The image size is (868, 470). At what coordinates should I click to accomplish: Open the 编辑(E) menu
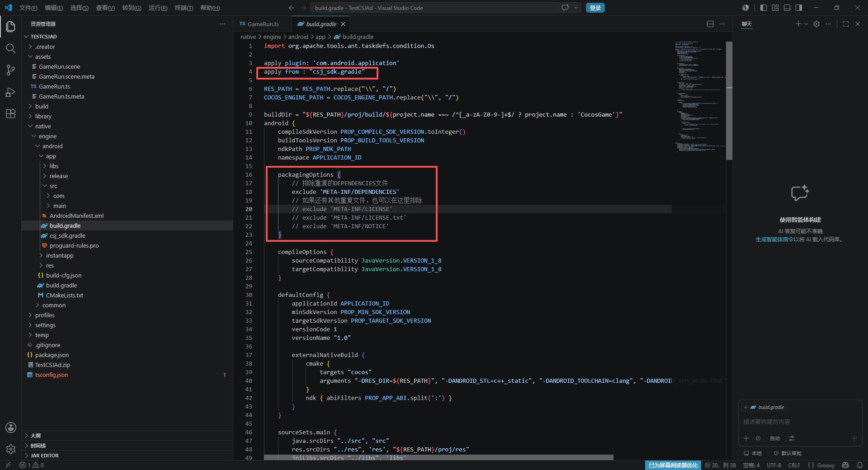click(x=54, y=8)
